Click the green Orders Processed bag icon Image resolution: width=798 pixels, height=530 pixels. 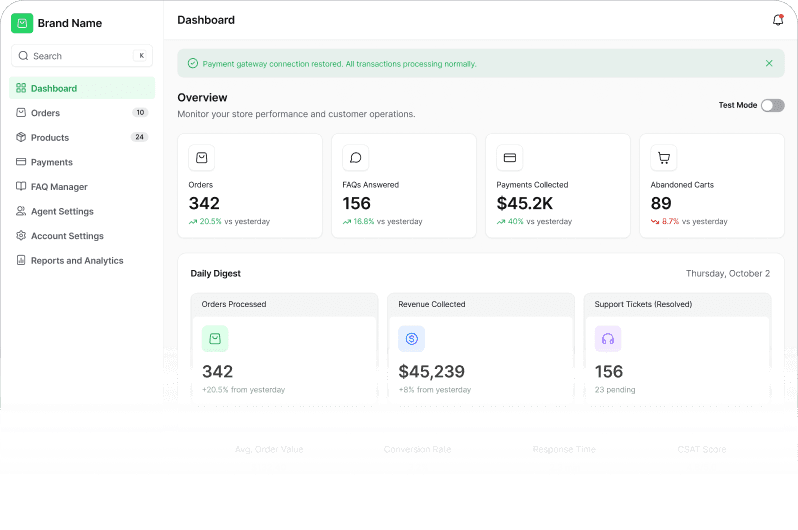[x=215, y=339]
